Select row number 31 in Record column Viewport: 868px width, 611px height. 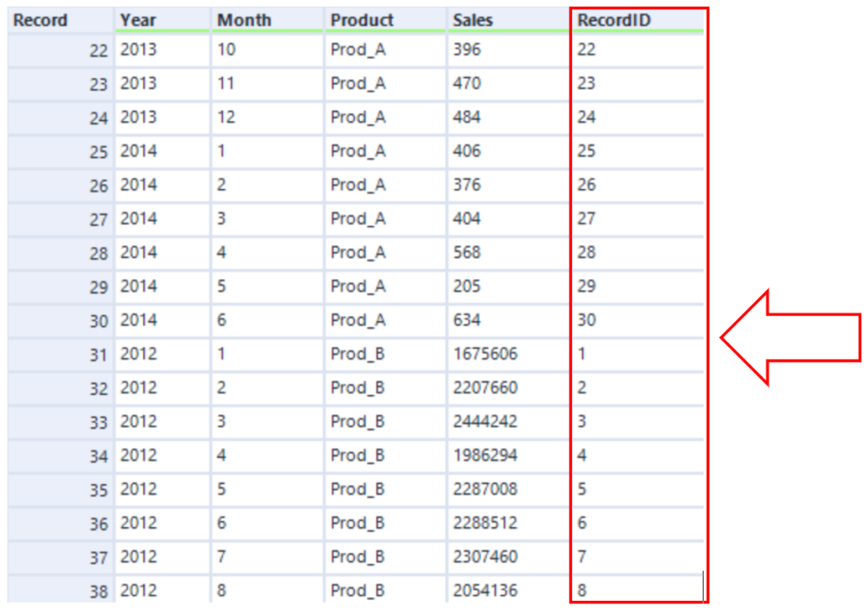[x=60, y=354]
